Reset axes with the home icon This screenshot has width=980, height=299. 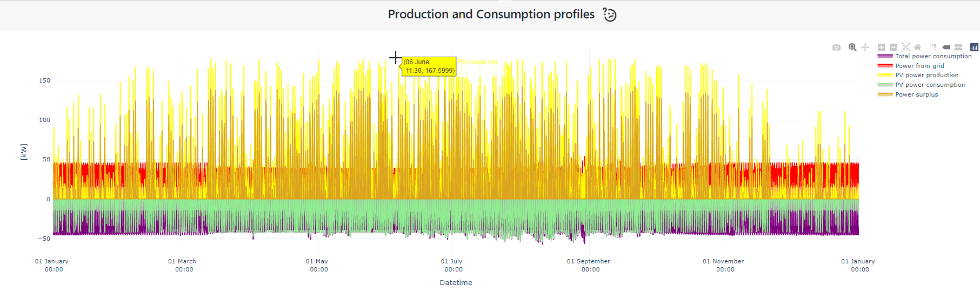click(x=917, y=47)
